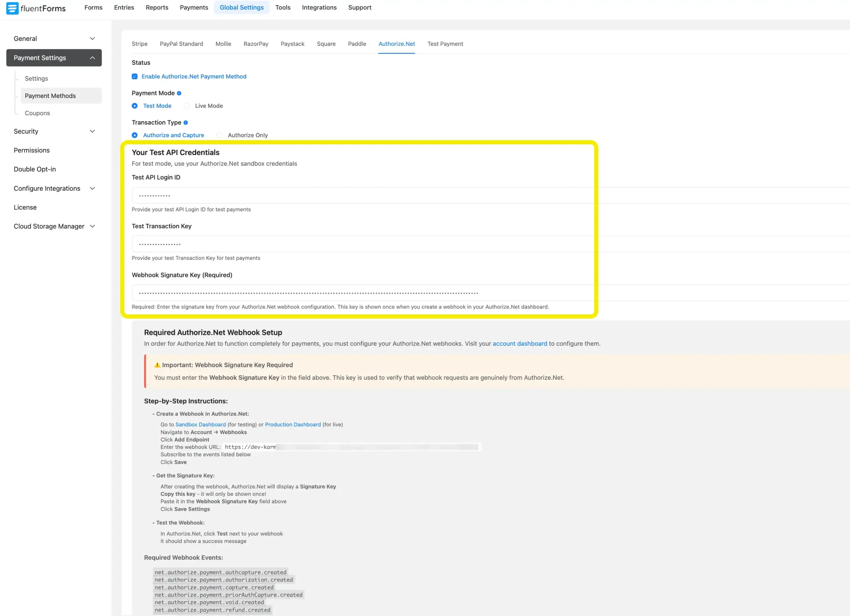Switch to the Stripe payment tab

point(139,44)
